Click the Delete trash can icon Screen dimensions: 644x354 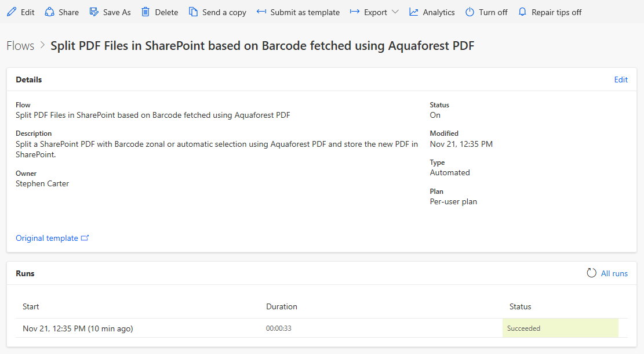pos(145,12)
